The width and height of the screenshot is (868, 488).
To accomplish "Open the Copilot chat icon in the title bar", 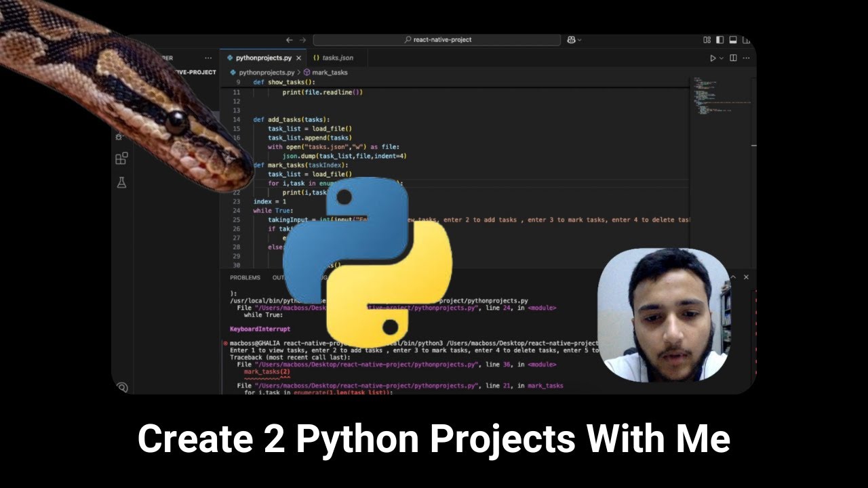I will coord(571,40).
